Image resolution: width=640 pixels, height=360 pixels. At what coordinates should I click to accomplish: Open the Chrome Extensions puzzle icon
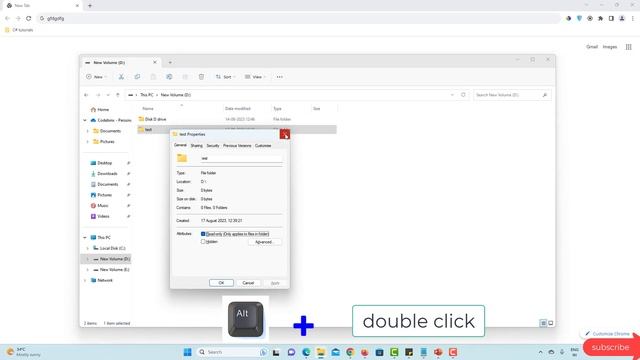click(x=600, y=18)
